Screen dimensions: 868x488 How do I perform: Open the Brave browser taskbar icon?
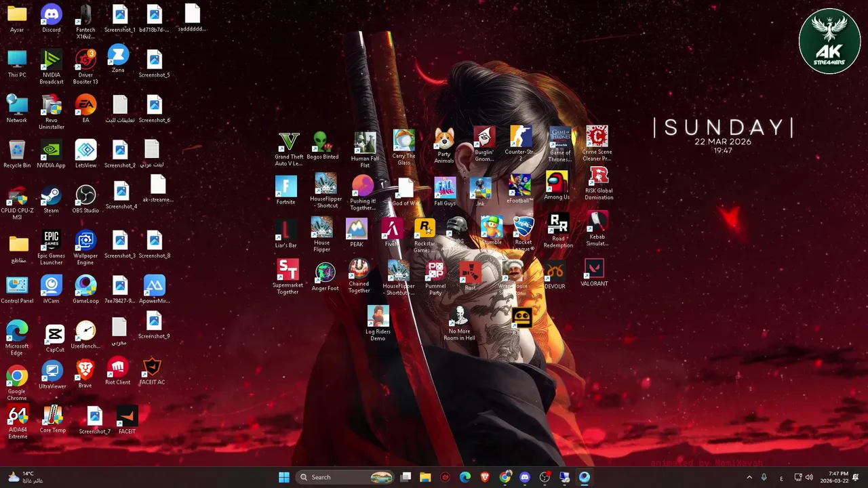[485, 477]
